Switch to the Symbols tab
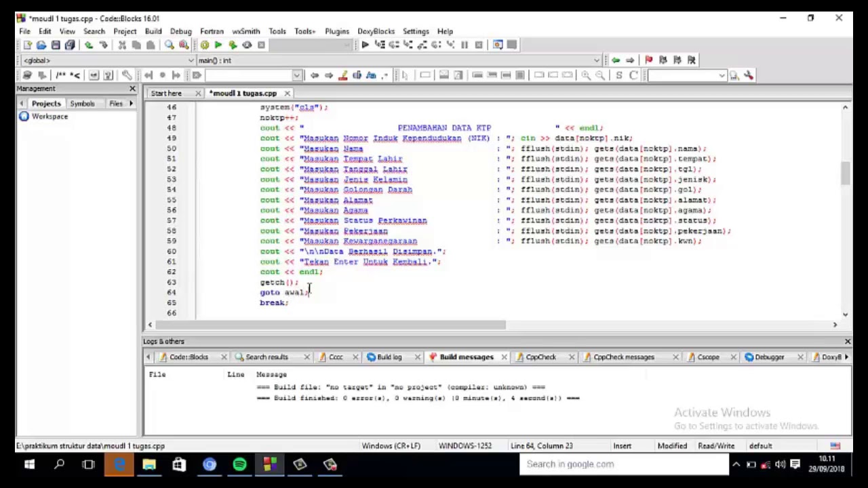 (x=82, y=104)
